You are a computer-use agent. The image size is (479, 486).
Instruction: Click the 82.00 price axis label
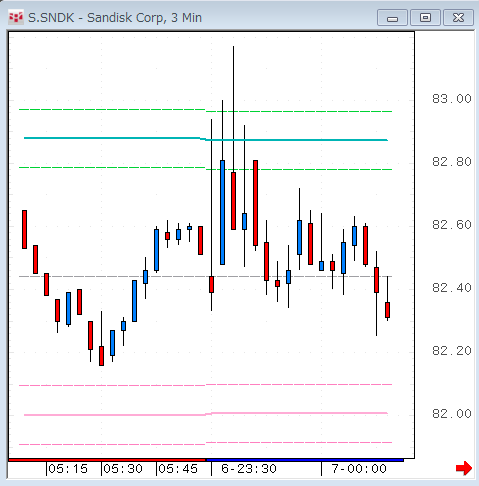(452, 414)
